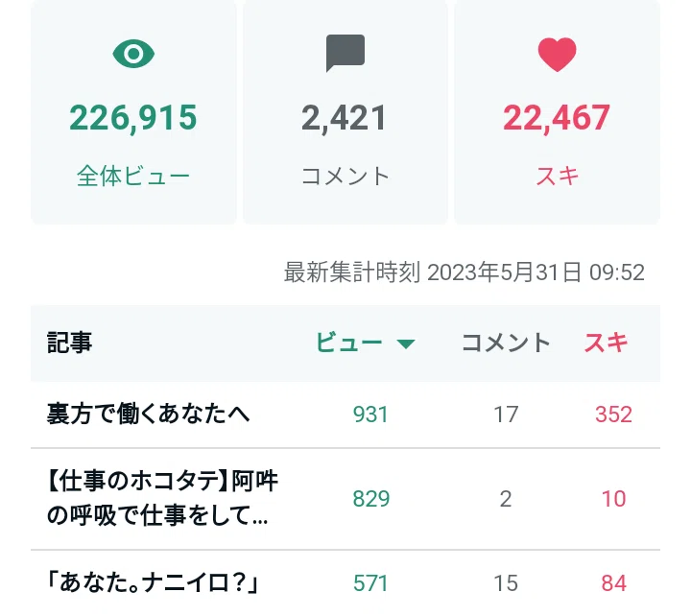
Task: Toggle the ビュー sort arrow
Action: tap(405, 344)
